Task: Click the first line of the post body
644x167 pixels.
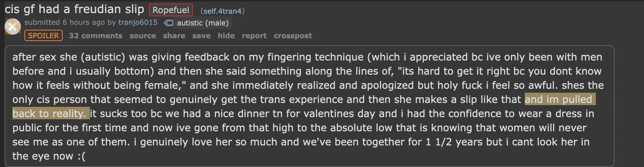Action: (x=307, y=57)
